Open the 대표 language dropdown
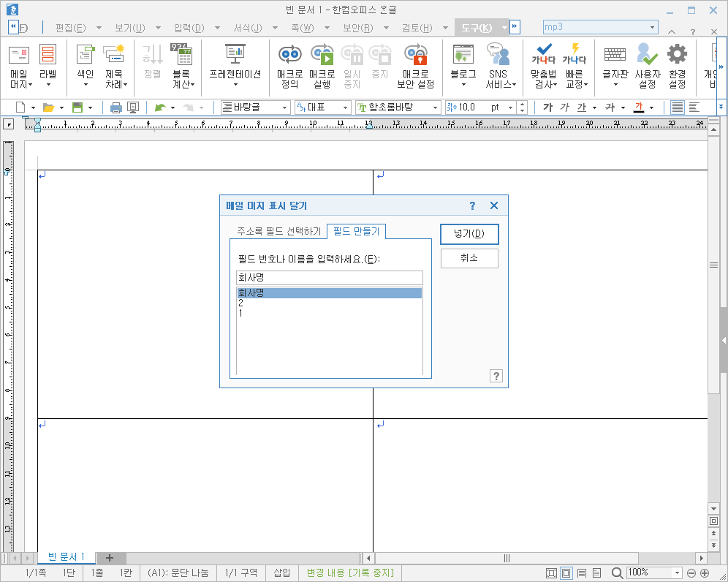The height and width of the screenshot is (582, 728). pos(346,107)
